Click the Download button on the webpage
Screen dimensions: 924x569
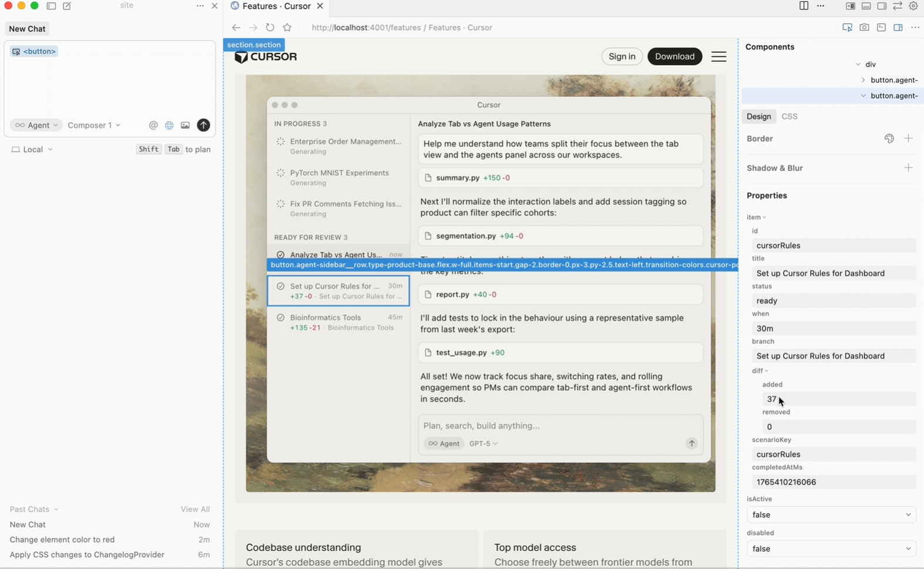[674, 56]
